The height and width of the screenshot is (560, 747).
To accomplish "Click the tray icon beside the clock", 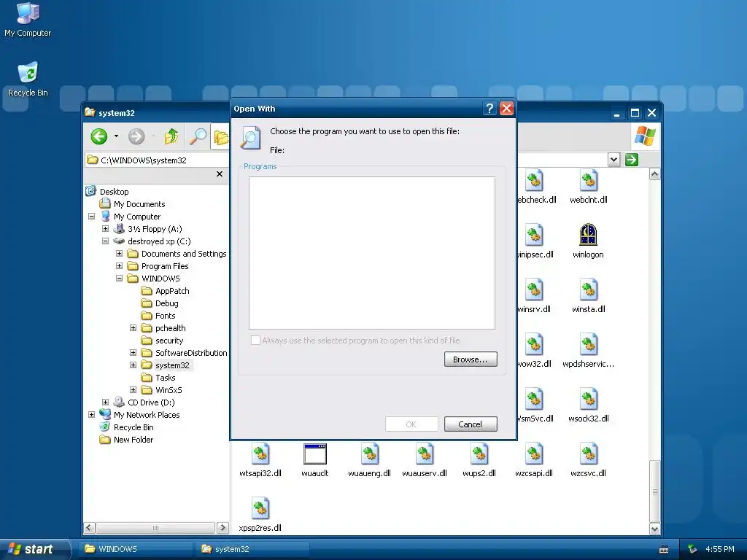I will tap(693, 549).
